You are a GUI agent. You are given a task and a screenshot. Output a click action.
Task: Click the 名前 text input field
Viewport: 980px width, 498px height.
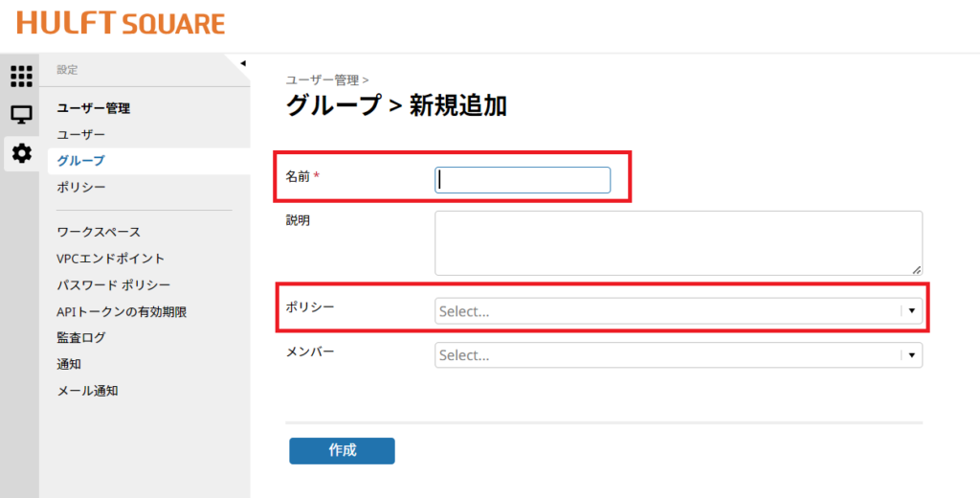tap(523, 180)
